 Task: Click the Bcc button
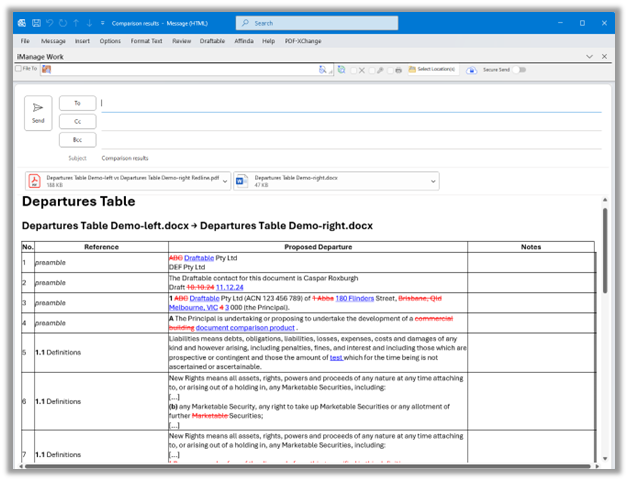click(78, 140)
